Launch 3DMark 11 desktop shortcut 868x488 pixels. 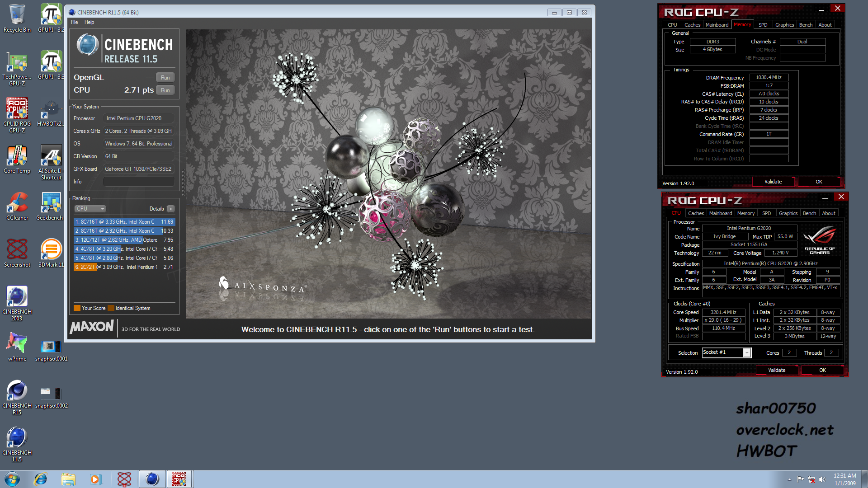pyautogui.click(x=51, y=253)
